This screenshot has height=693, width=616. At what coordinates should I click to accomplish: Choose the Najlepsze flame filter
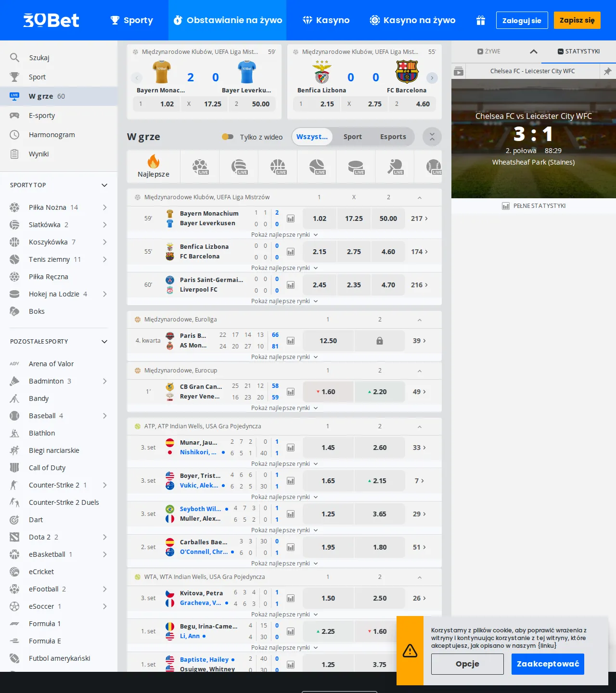154,167
